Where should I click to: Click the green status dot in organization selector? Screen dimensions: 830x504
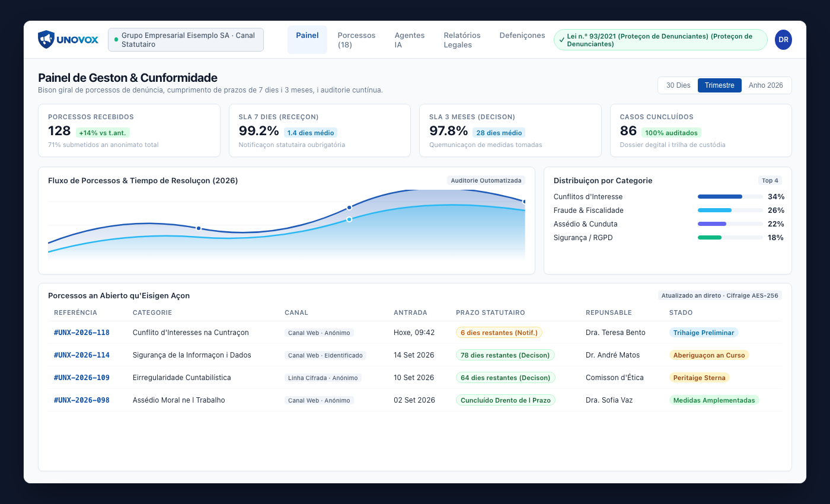click(x=116, y=40)
